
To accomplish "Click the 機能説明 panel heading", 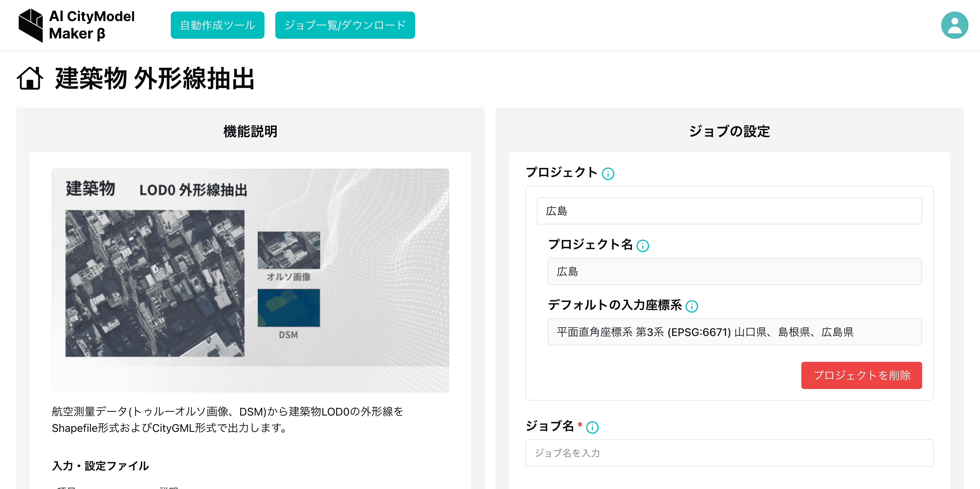I will tap(250, 132).
